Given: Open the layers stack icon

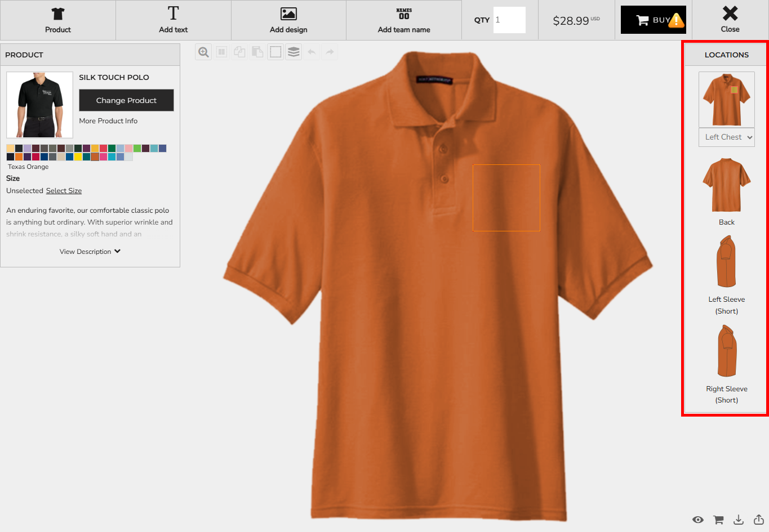Looking at the screenshot, I should (x=294, y=52).
